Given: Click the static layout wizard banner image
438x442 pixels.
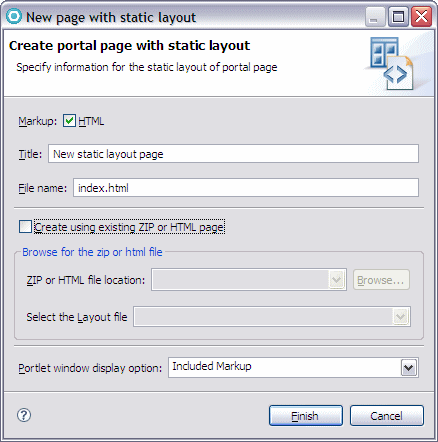Looking at the screenshot, I should coord(392,64).
